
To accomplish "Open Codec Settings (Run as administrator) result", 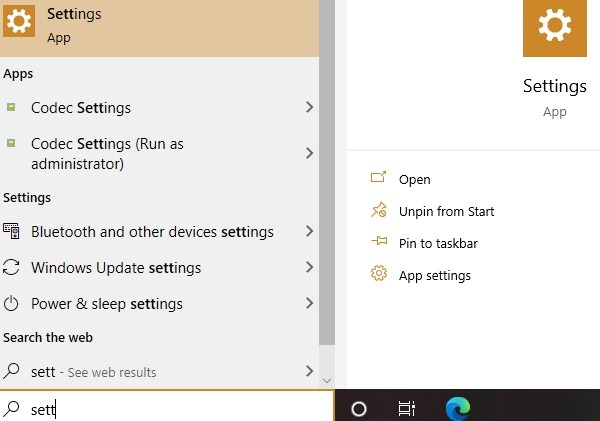I will point(159,153).
